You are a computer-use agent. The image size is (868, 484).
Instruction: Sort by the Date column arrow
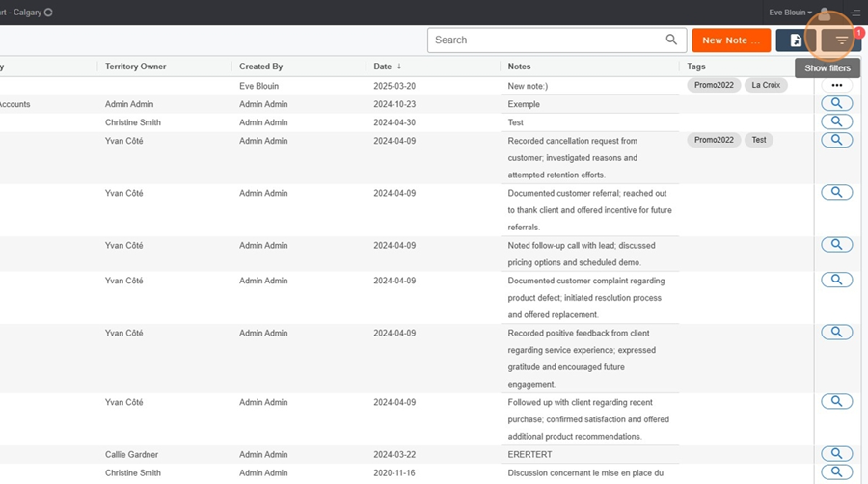(399, 67)
